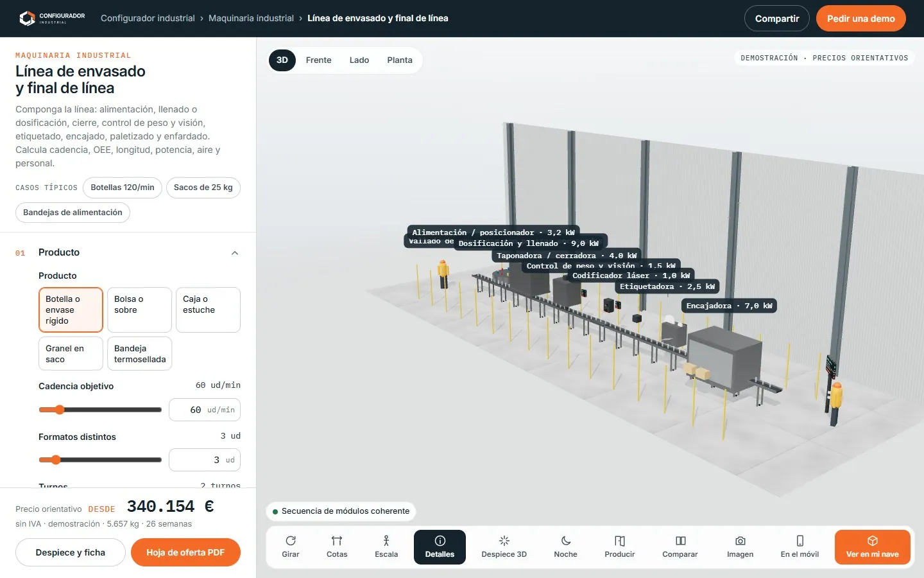This screenshot has width=924, height=578.
Task: Toggle the Cotas dimensions tool
Action: [337, 547]
